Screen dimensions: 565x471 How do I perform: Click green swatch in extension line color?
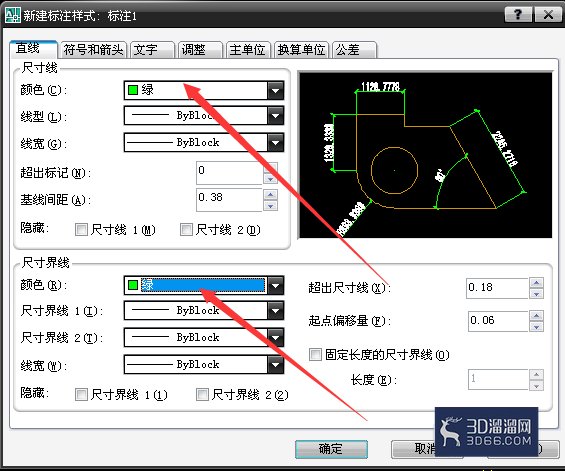pos(133,285)
